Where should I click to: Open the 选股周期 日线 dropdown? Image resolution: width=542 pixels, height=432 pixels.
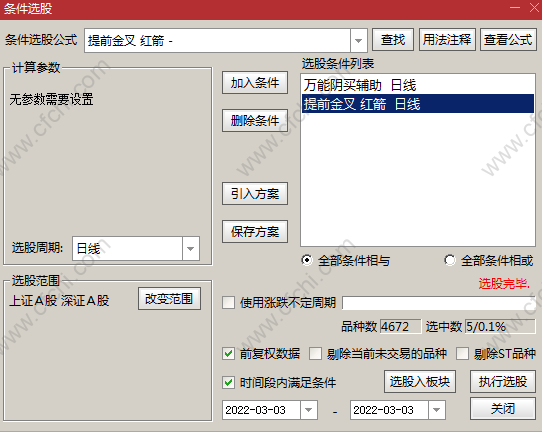190,248
